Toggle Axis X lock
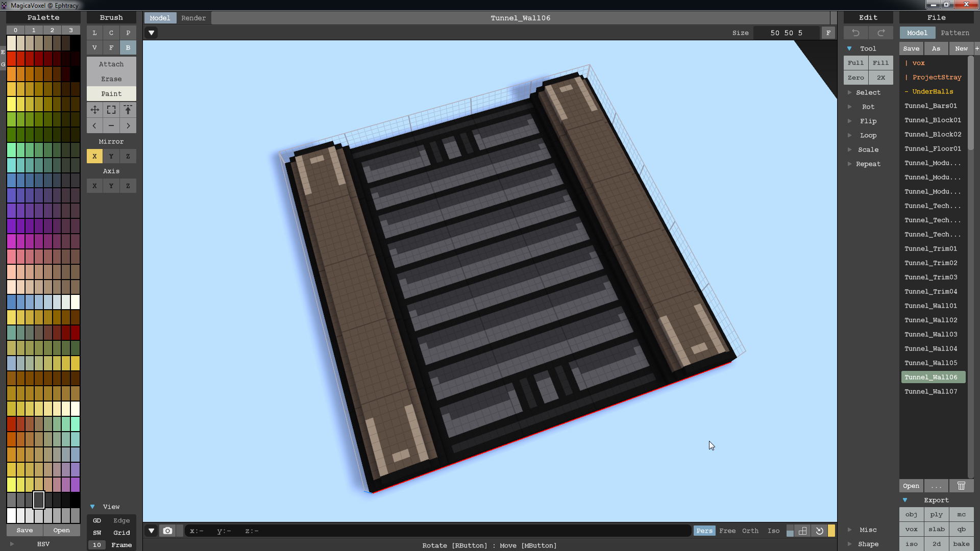The width and height of the screenshot is (980, 551). pos(94,186)
